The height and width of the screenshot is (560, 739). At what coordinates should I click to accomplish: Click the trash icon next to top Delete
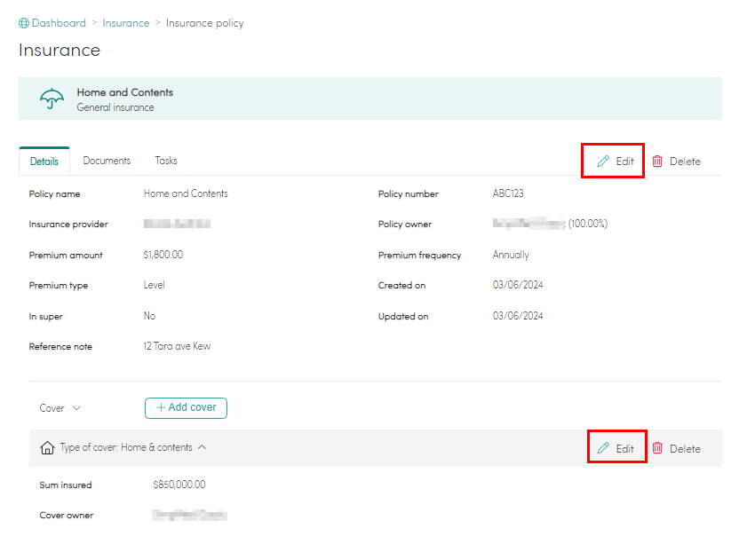coord(657,162)
